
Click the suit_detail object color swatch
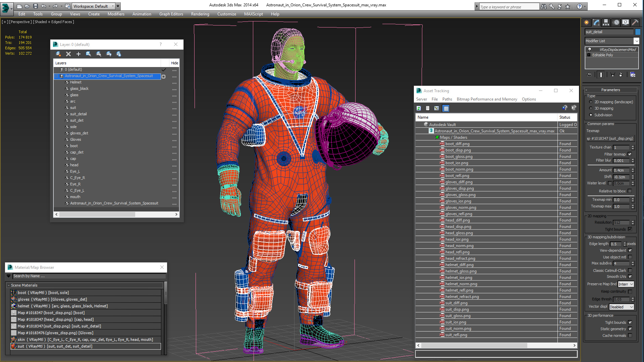(638, 32)
